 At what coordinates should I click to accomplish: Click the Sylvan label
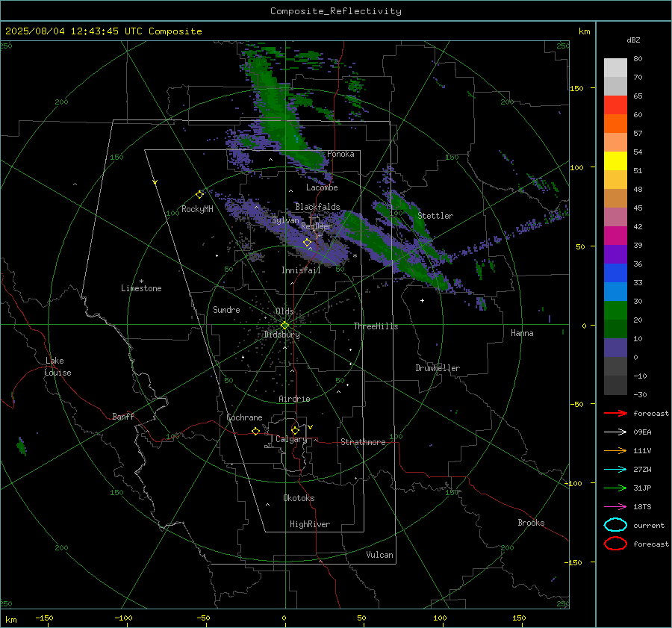point(285,220)
